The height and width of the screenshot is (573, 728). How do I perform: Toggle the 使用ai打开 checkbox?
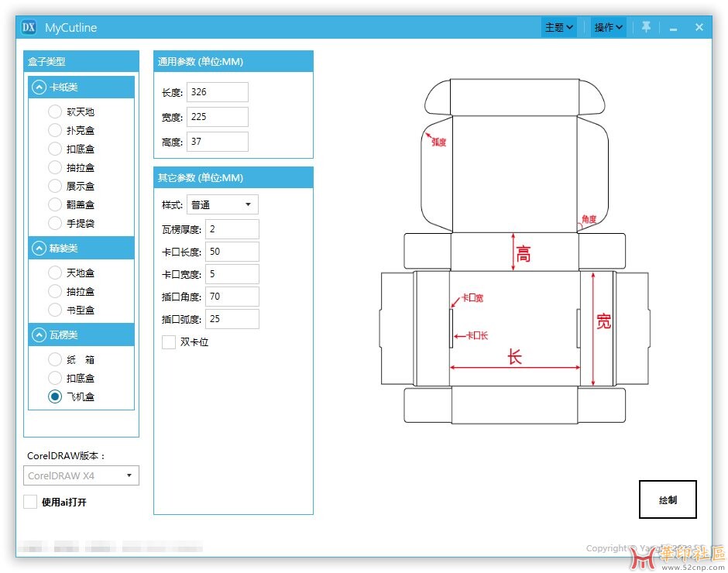(30, 503)
